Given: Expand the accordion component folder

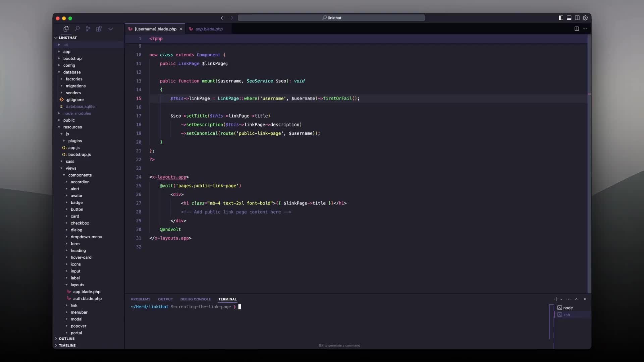Looking at the screenshot, I should (x=89, y=182).
